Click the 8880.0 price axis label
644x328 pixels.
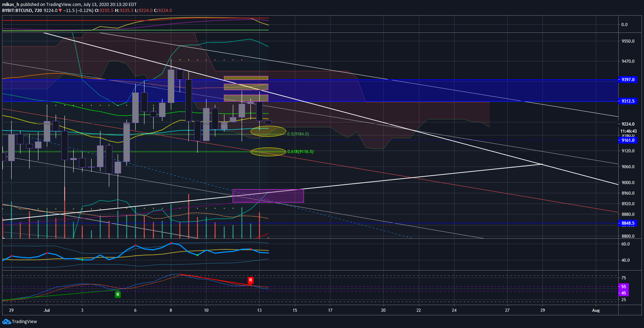tap(628, 214)
